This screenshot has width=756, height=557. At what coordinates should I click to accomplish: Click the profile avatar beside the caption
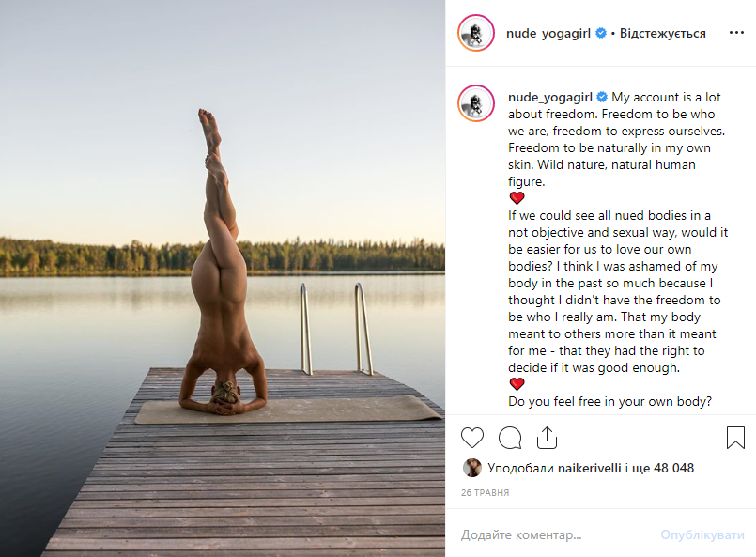pyautogui.click(x=476, y=102)
